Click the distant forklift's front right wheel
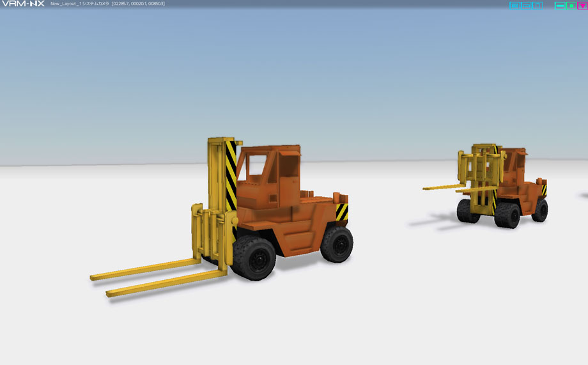This screenshot has height=365, width=588. click(x=507, y=215)
